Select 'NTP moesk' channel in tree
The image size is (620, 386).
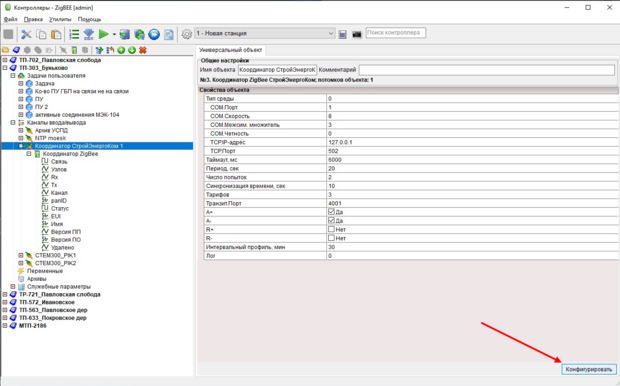(50, 138)
